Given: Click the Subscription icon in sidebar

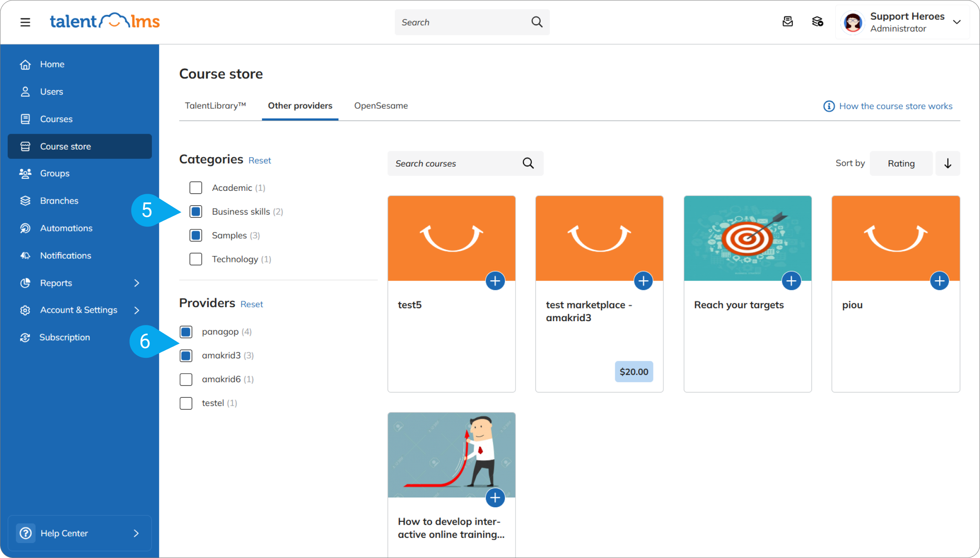Looking at the screenshot, I should [25, 337].
